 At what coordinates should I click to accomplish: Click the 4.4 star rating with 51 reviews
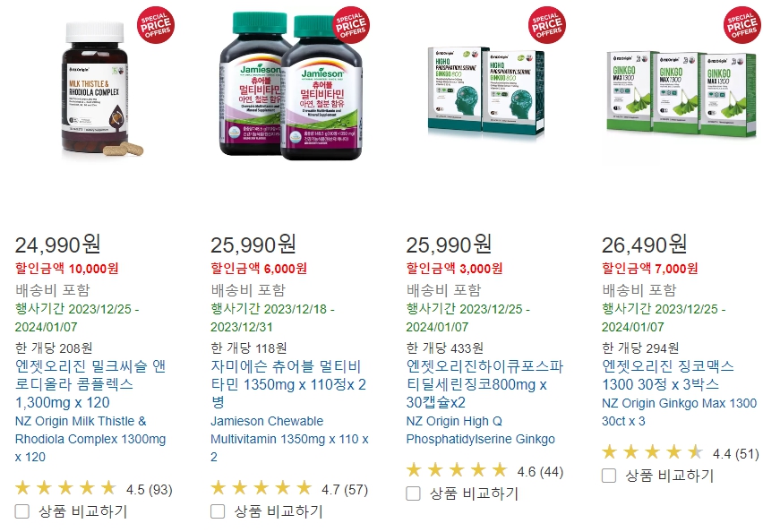pyautogui.click(x=681, y=452)
